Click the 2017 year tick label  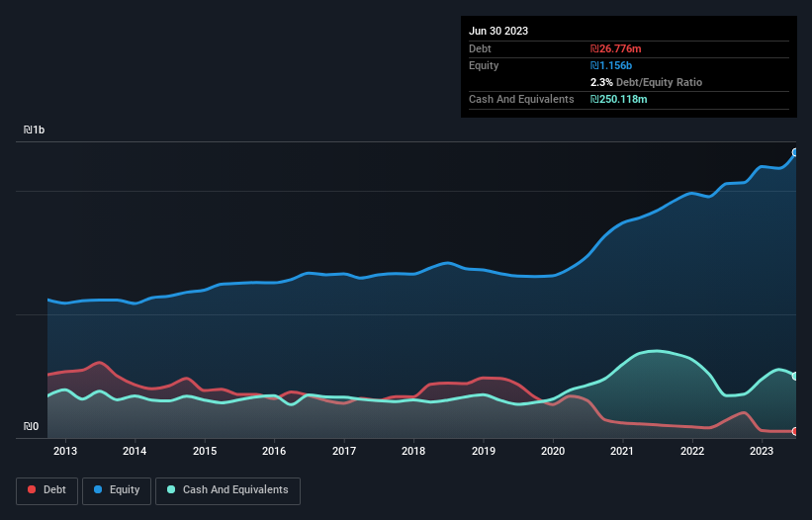[344, 452]
